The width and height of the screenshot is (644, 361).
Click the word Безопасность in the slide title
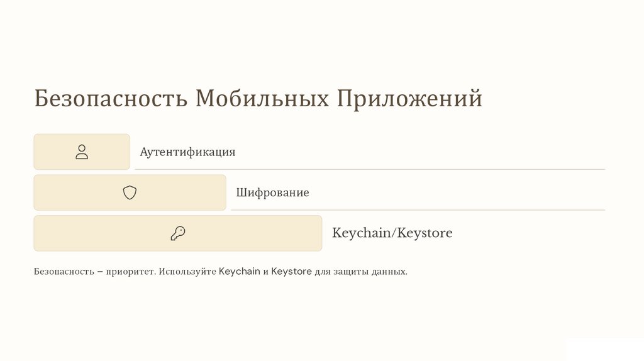click(111, 99)
